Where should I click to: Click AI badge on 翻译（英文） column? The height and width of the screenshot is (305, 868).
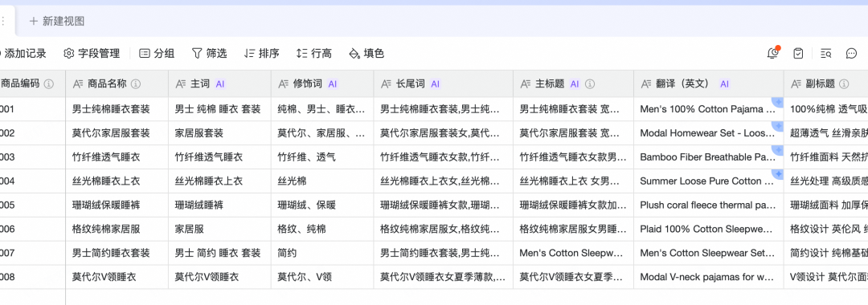coord(724,84)
